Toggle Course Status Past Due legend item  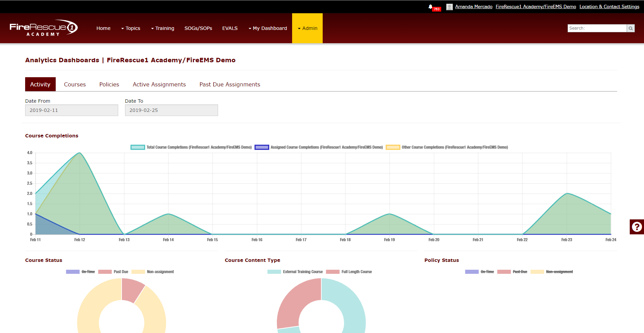pos(113,272)
